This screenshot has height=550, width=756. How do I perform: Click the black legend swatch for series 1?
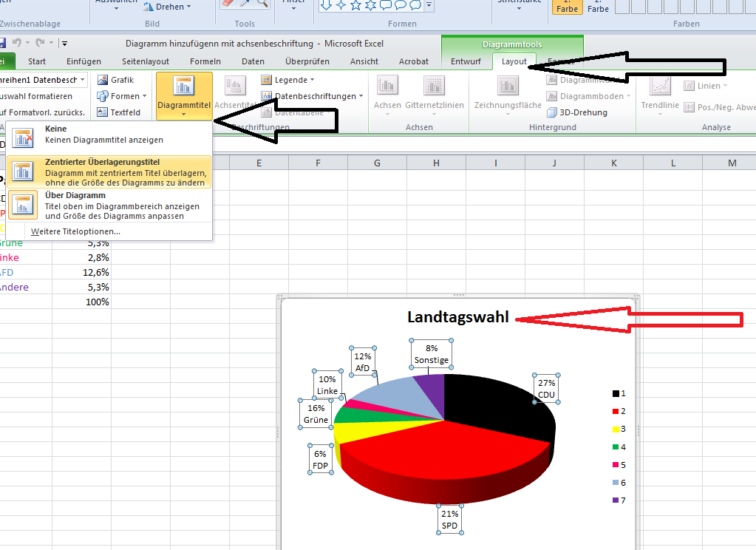tap(614, 393)
